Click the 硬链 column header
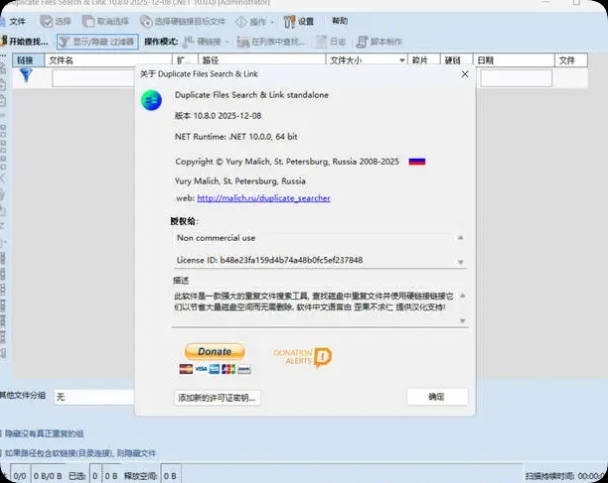The width and height of the screenshot is (608, 483). [456, 60]
